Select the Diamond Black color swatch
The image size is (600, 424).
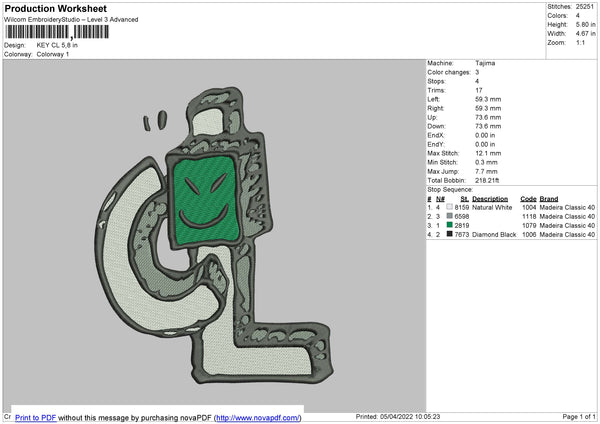(x=449, y=234)
